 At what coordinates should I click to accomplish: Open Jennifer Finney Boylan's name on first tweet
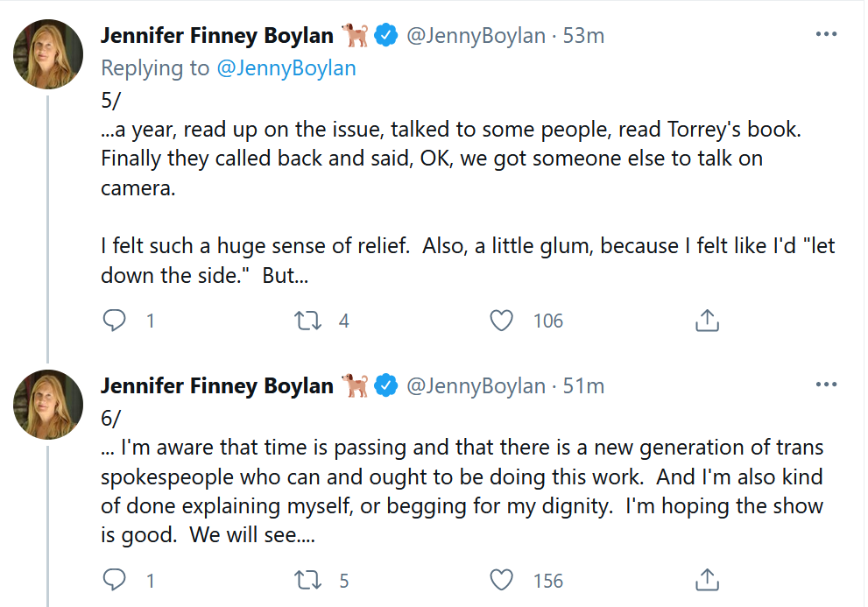coord(217,36)
